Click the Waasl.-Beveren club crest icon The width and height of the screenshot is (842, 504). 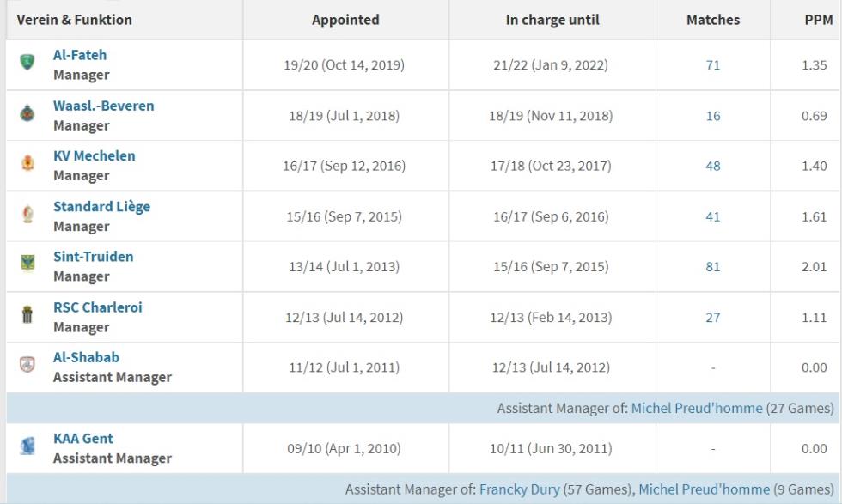click(x=27, y=113)
